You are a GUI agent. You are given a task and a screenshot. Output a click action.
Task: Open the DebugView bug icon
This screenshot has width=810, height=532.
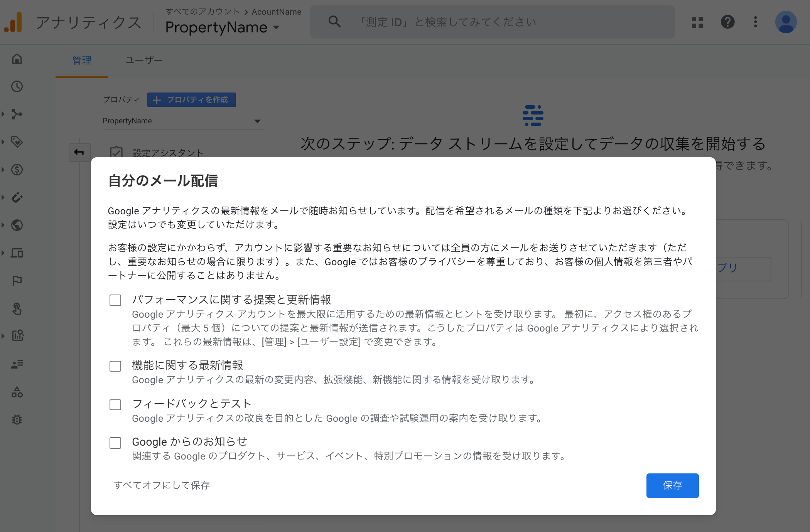[17, 419]
